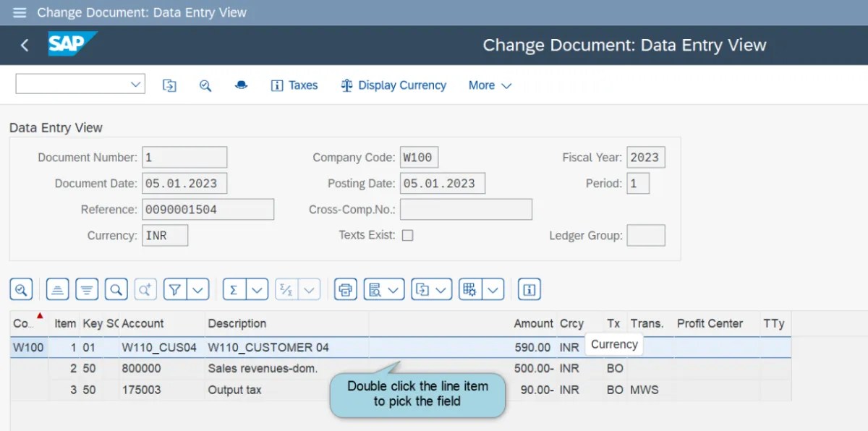Toggle the Texts Exist checkbox

[407, 235]
